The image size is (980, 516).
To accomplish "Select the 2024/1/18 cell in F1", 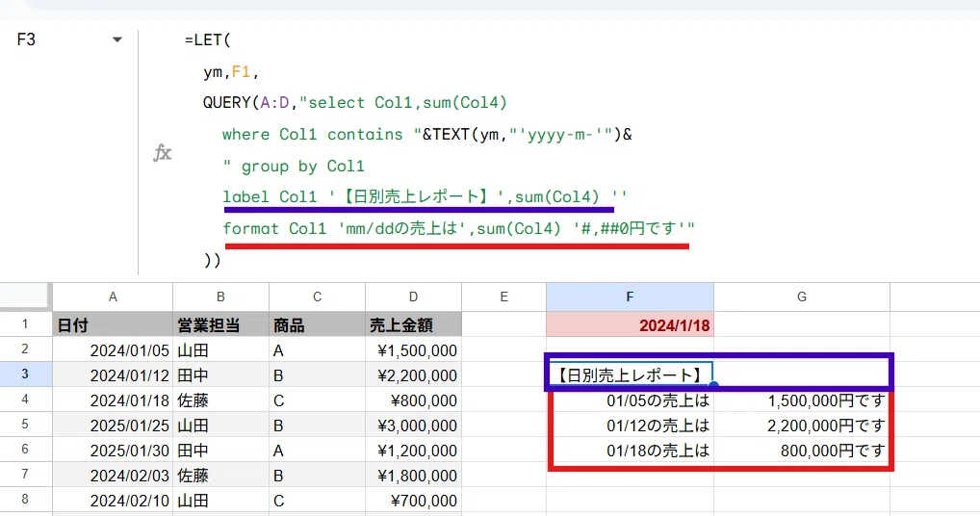I will point(630,324).
